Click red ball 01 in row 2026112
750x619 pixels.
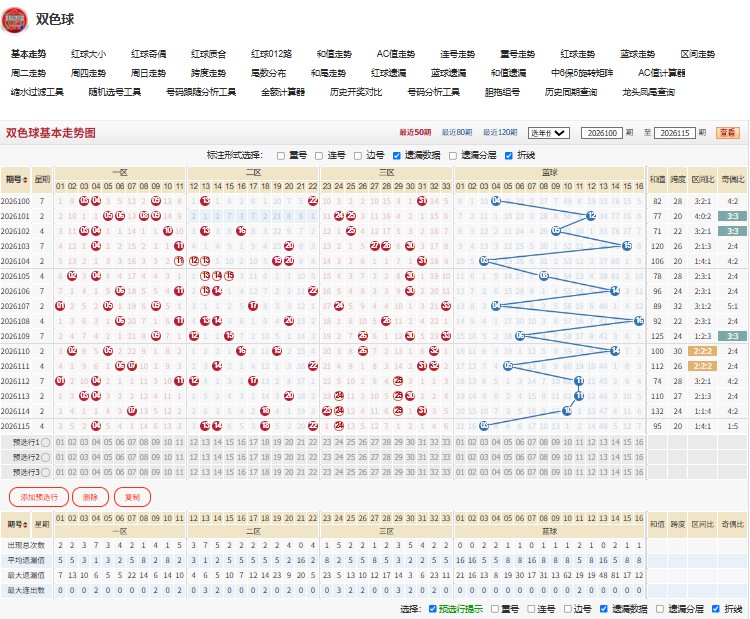60,381
